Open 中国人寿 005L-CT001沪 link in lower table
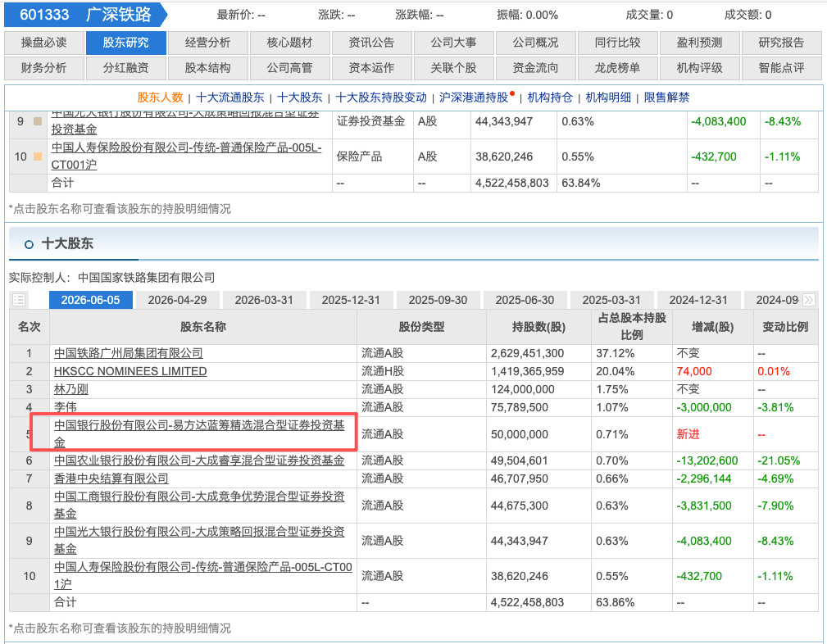827x644 pixels. [x=203, y=576]
